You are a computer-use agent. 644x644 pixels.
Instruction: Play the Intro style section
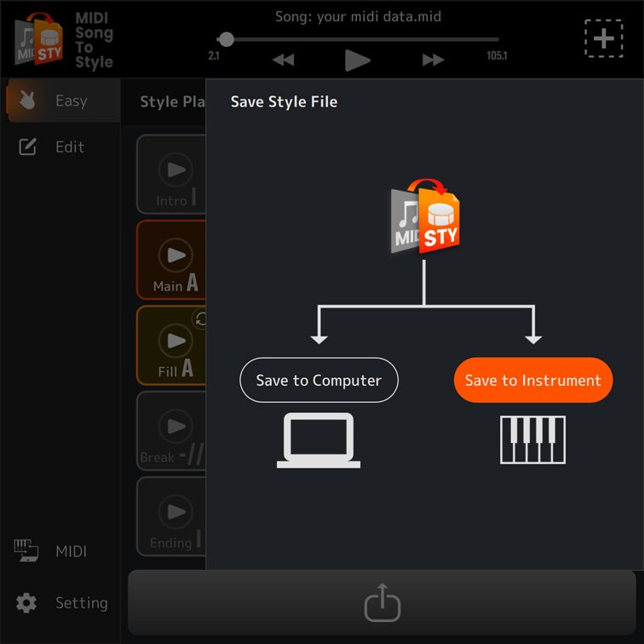(175, 170)
